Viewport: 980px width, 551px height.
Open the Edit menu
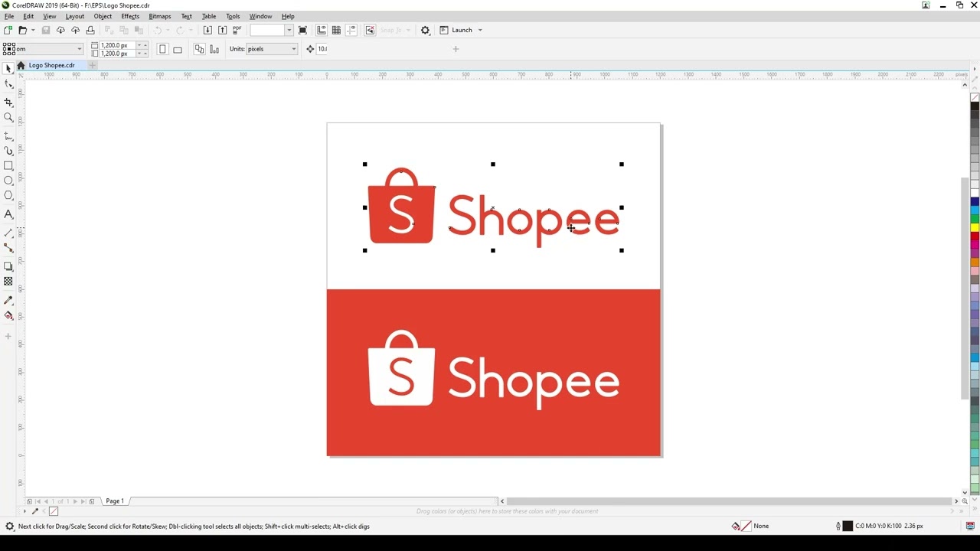click(28, 16)
